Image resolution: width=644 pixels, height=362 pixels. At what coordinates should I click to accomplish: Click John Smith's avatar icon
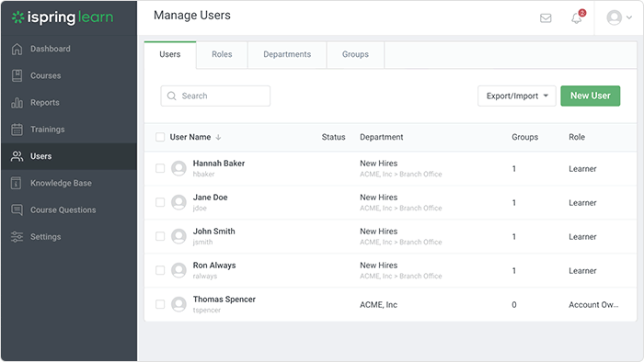(x=178, y=236)
